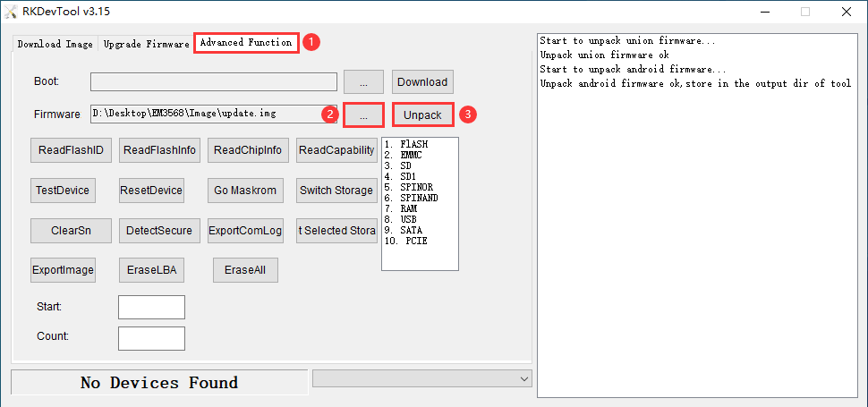Click the browse button for Boot file
Viewport: 868px width, 407px height.
(364, 81)
